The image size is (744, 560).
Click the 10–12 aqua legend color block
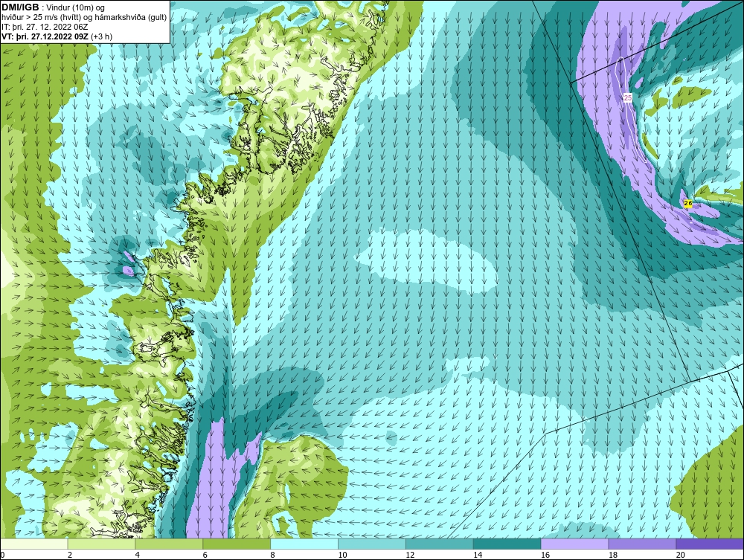pos(372,544)
